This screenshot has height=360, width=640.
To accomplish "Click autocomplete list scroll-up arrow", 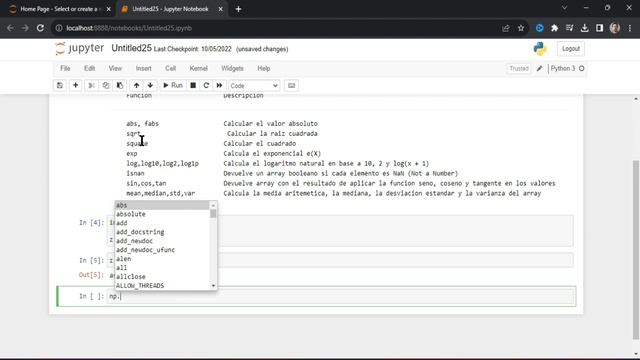I will (213, 205).
